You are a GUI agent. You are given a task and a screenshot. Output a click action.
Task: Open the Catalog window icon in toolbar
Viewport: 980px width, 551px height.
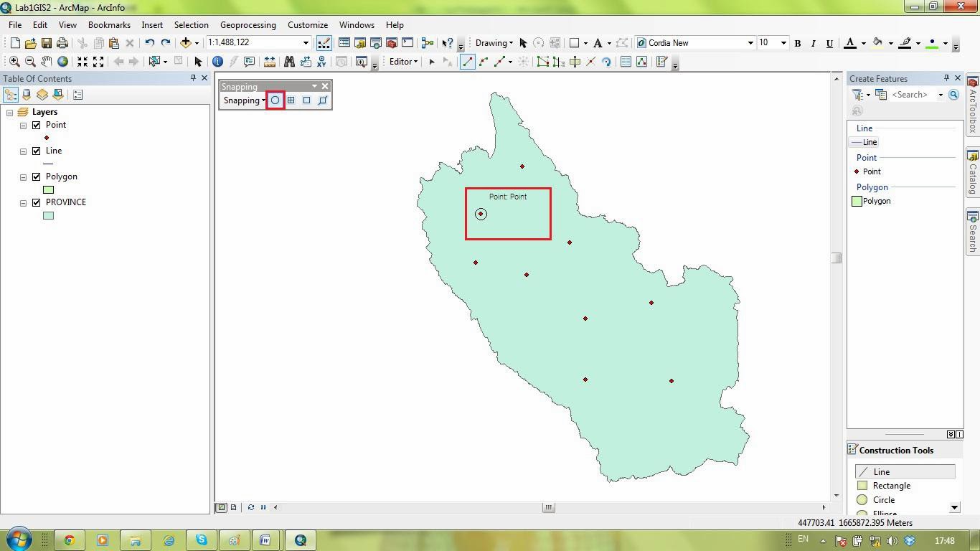(360, 43)
